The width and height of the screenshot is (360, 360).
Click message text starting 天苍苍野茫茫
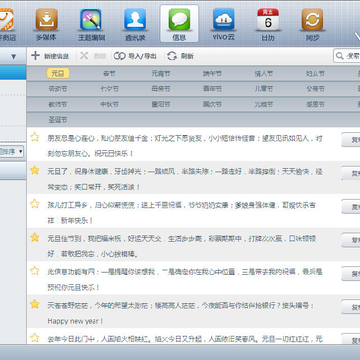(181, 313)
